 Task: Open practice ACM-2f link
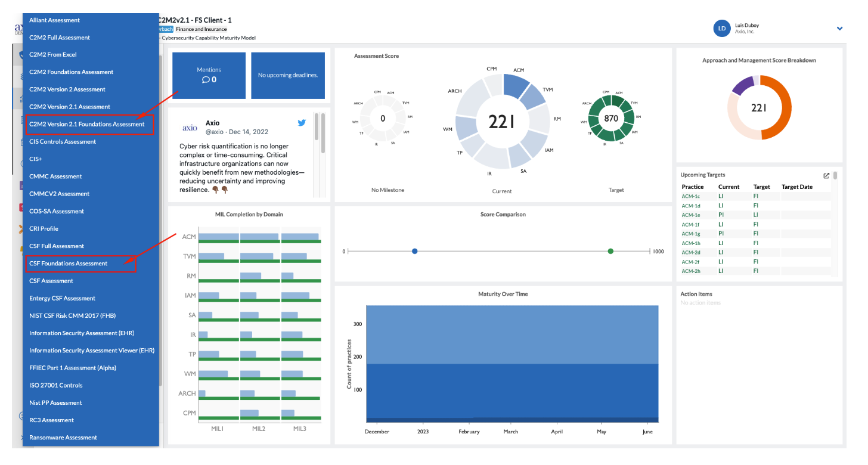pos(691,262)
